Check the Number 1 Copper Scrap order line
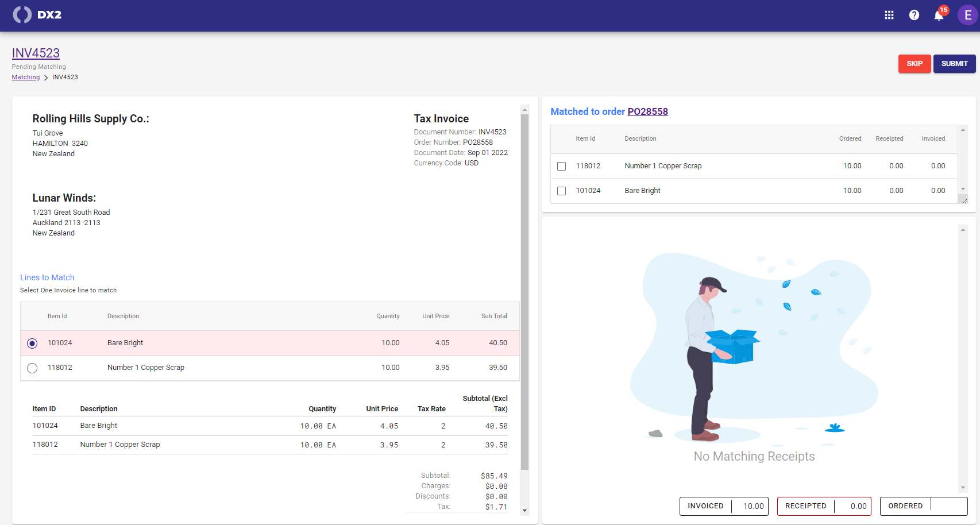This screenshot has width=980, height=525. [x=562, y=166]
